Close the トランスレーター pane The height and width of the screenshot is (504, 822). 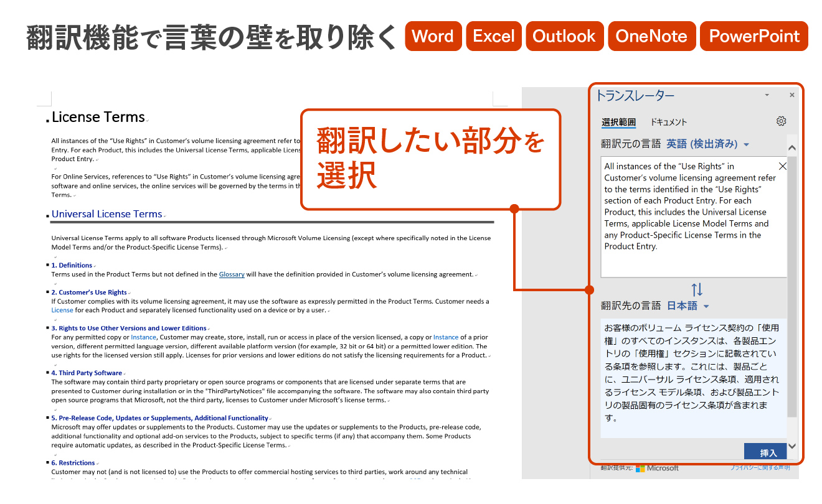791,95
